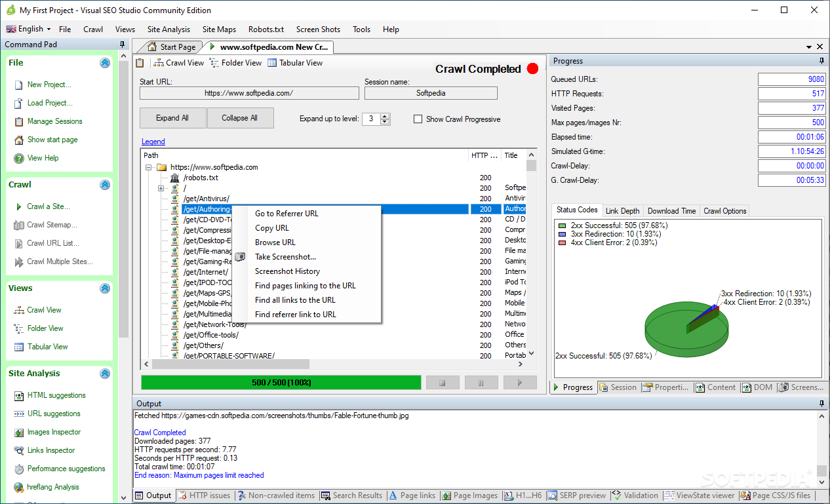Click the Crawl Sitemap icon
Image resolution: width=830 pixels, height=504 pixels.
18,225
